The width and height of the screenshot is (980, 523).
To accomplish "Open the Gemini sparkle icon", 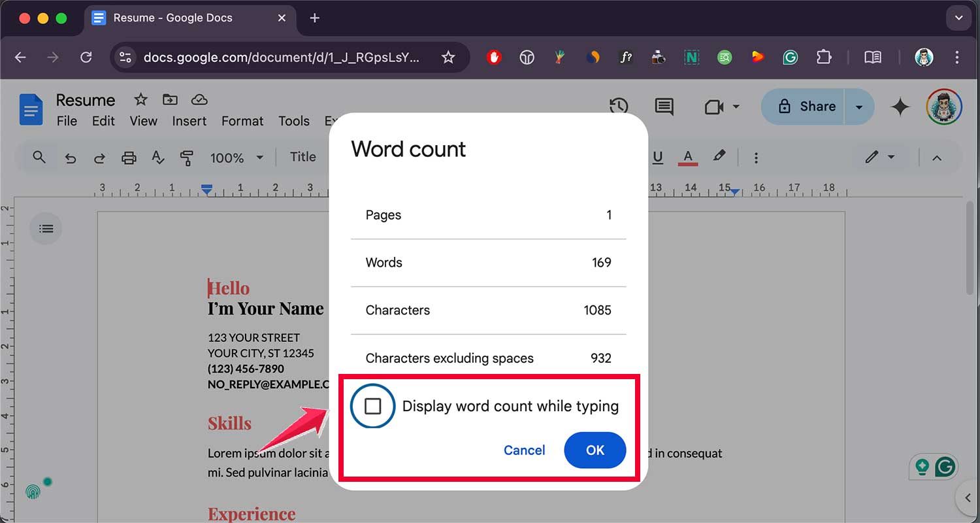I will (900, 107).
